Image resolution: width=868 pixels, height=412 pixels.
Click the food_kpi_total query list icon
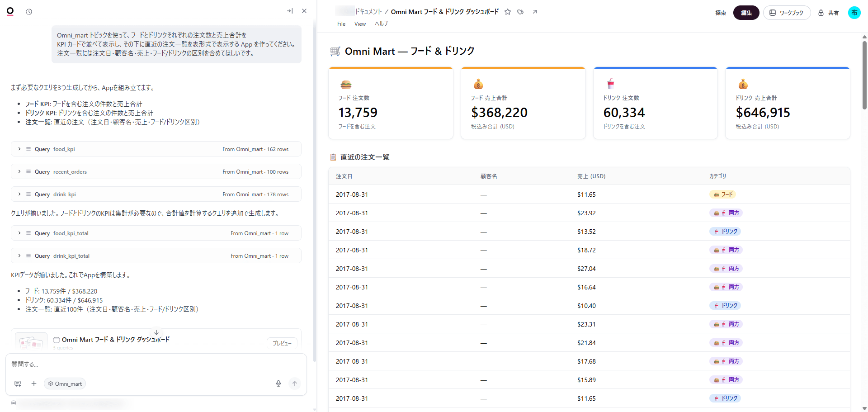pyautogui.click(x=28, y=233)
